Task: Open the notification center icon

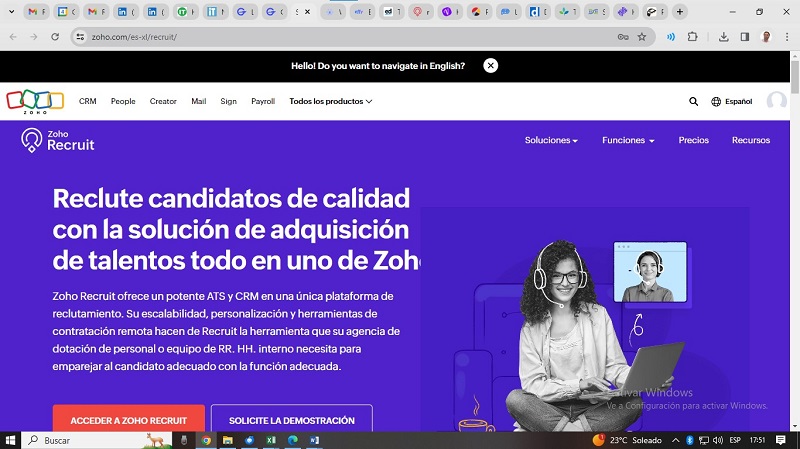Action: tap(781, 440)
